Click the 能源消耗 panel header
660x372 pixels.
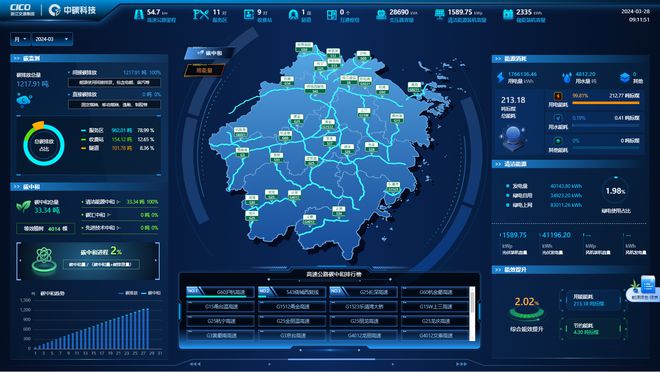[x=570, y=58]
